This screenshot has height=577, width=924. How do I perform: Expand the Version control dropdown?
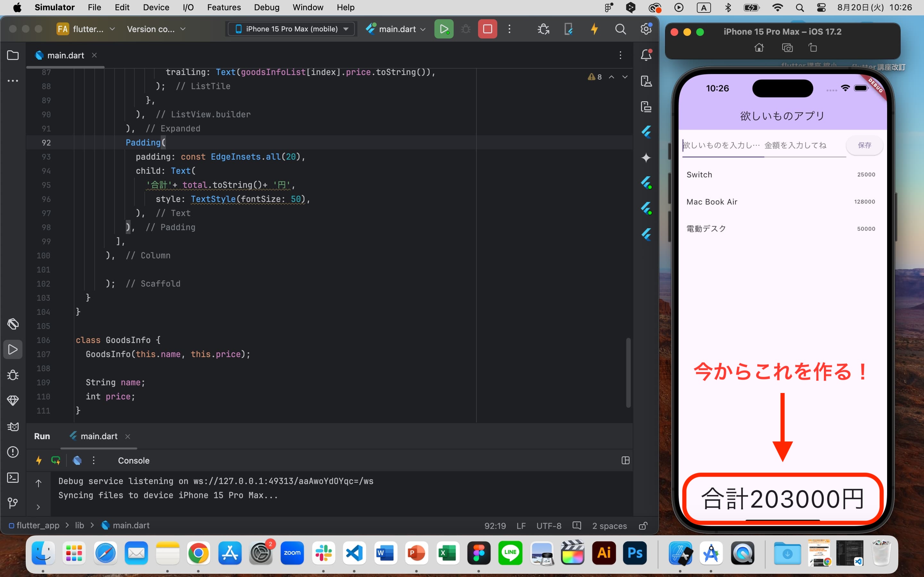[156, 29]
